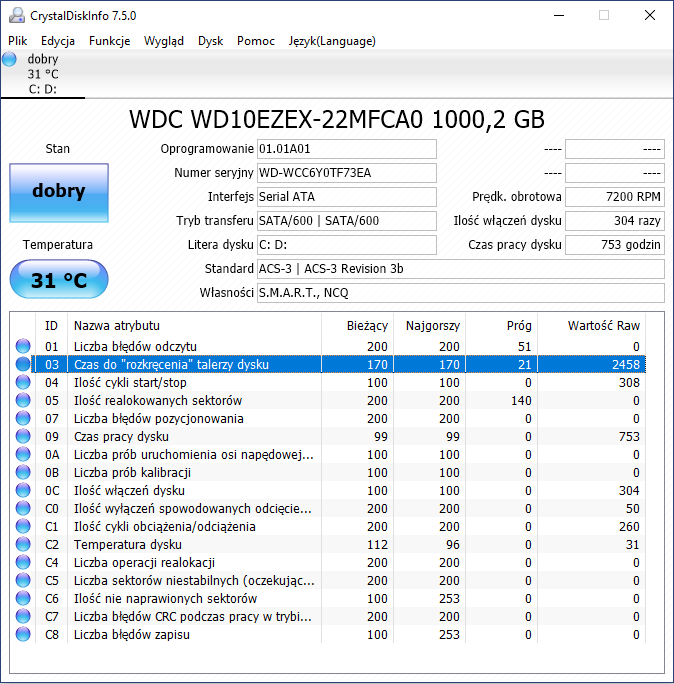Click status orb for attribute 05
674x684 pixels.
(x=23, y=400)
